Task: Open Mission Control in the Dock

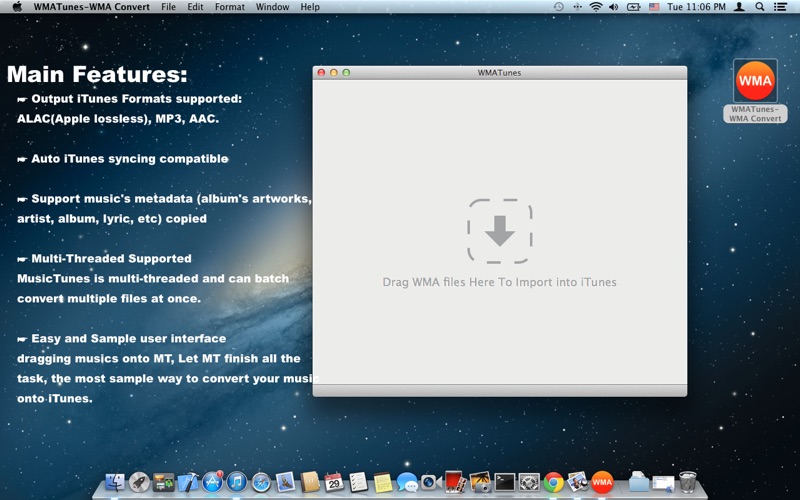Action: click(163, 482)
